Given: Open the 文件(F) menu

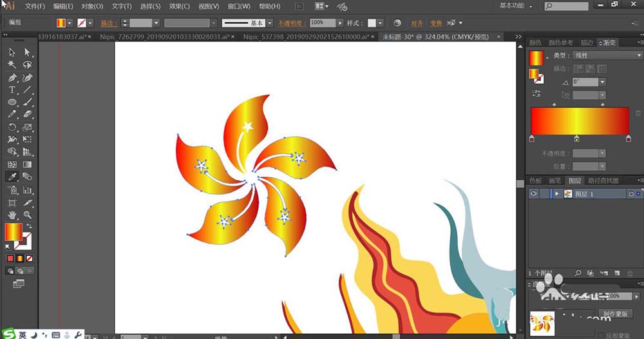Looking at the screenshot, I should (x=35, y=6).
